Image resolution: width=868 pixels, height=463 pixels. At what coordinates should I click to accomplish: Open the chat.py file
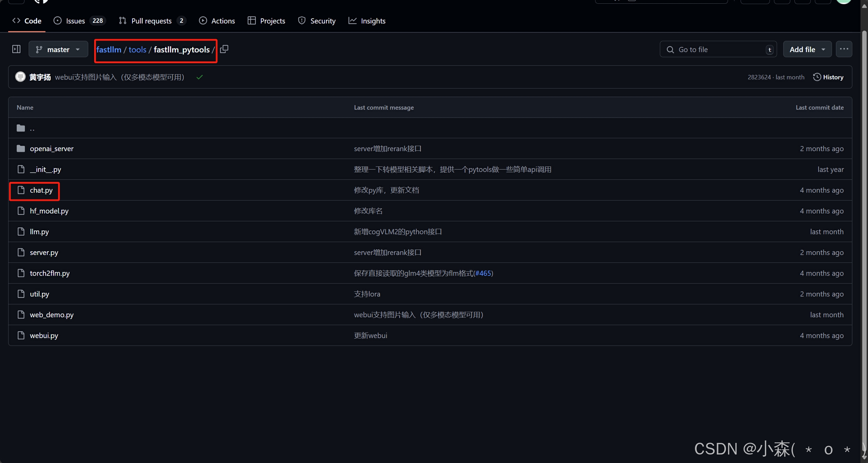41,190
